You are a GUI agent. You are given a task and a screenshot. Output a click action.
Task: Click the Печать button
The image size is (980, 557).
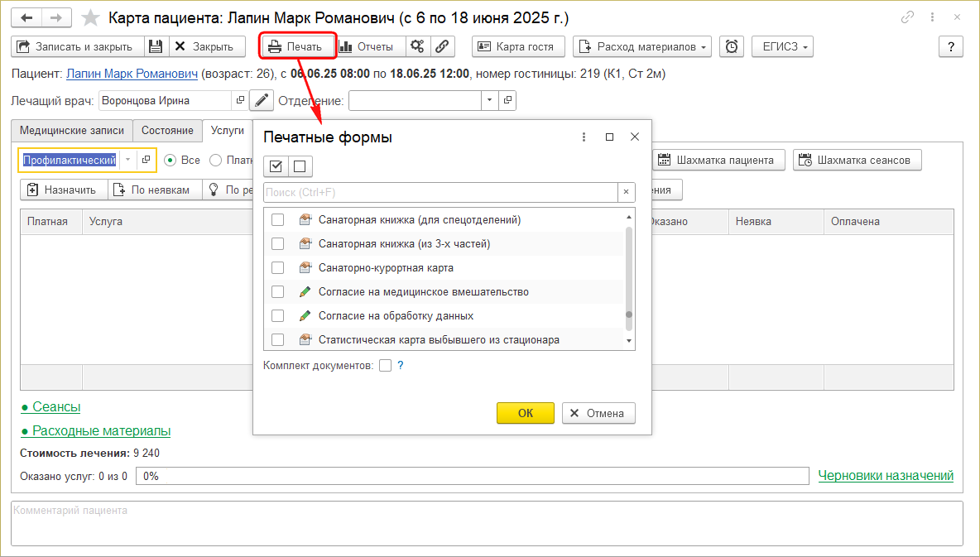pyautogui.click(x=298, y=46)
